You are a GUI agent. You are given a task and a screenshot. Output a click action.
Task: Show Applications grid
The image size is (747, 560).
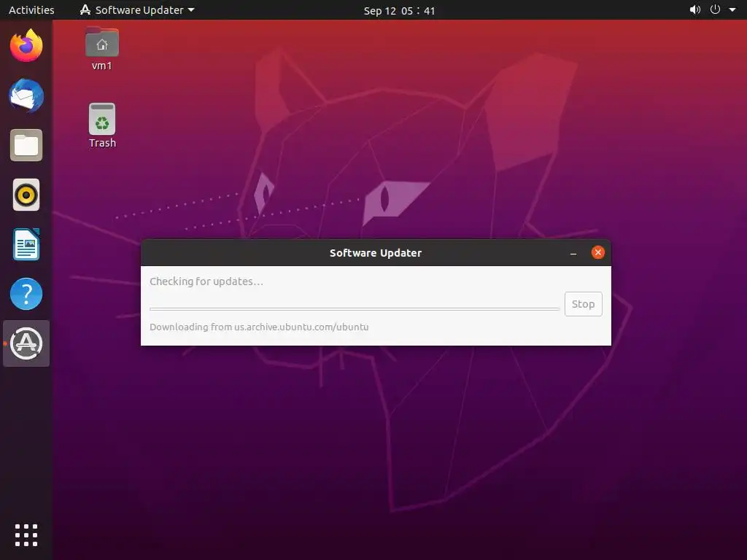(26, 535)
